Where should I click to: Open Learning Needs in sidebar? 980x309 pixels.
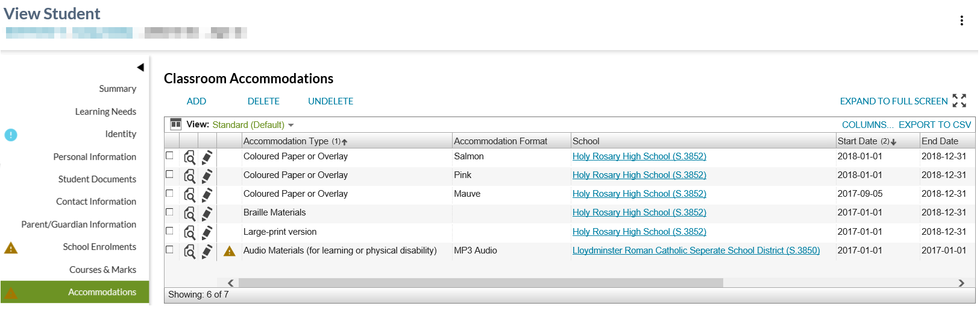coord(105,112)
